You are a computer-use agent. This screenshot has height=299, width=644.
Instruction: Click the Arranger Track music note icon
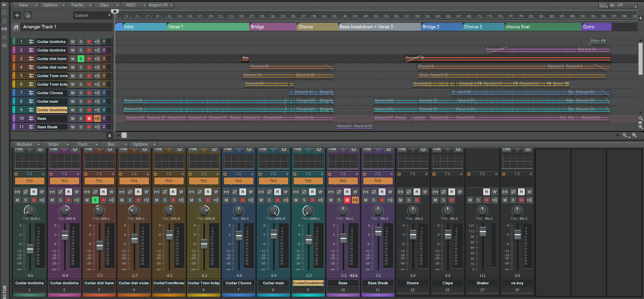tap(16, 27)
